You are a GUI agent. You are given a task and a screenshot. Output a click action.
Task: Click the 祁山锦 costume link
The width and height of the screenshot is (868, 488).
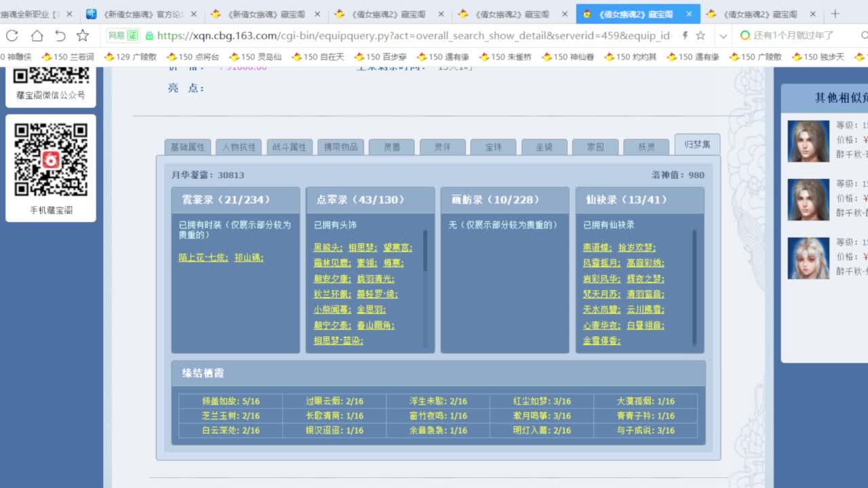point(248,258)
